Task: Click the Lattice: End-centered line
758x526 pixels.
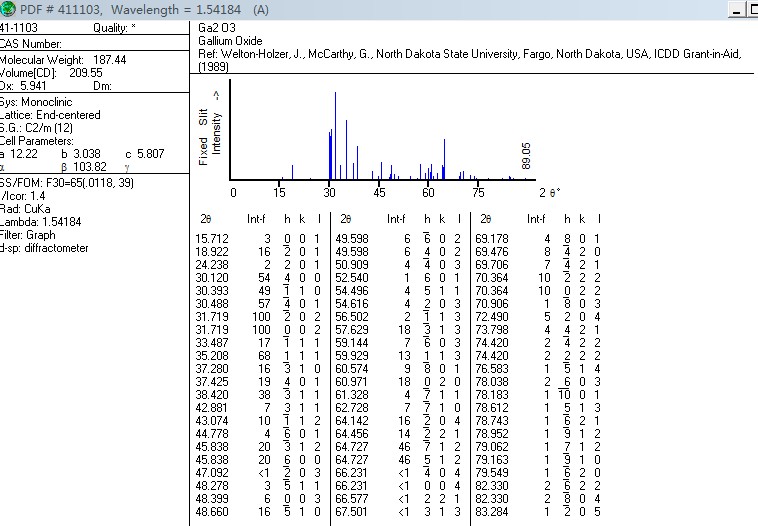Action: pos(50,115)
